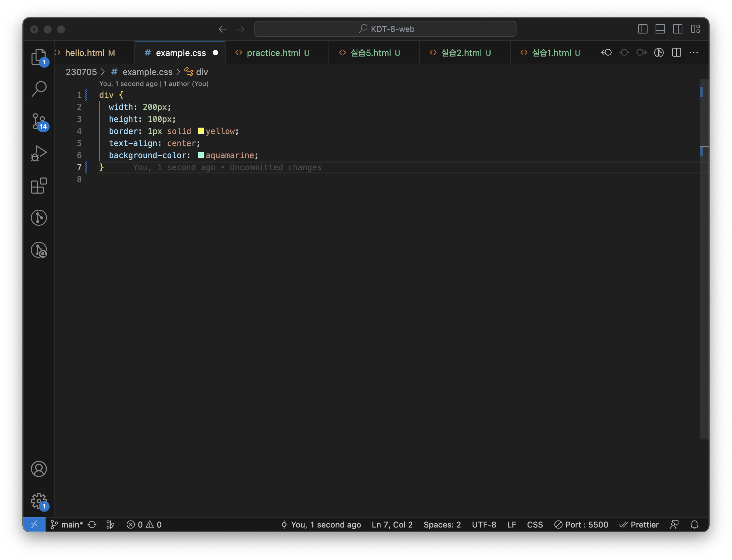Click the Prettier status item
732x560 pixels.
pyautogui.click(x=639, y=524)
